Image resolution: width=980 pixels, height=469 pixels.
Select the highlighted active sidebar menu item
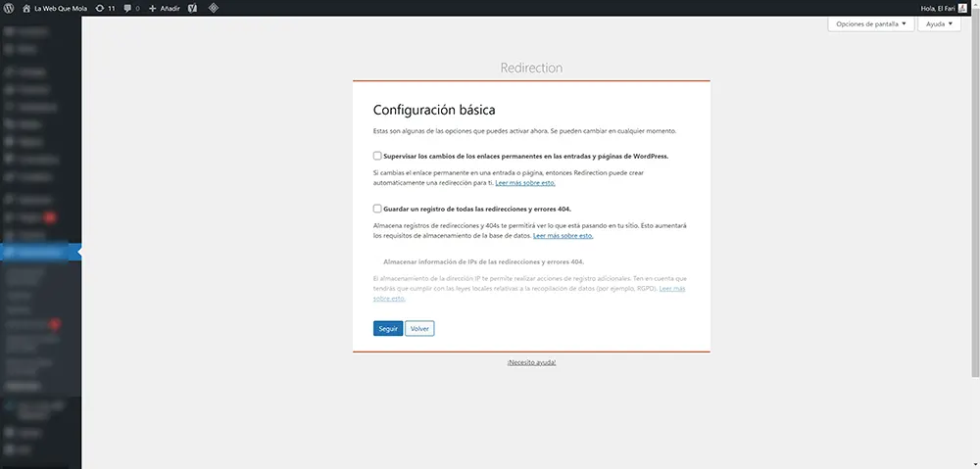click(39, 253)
